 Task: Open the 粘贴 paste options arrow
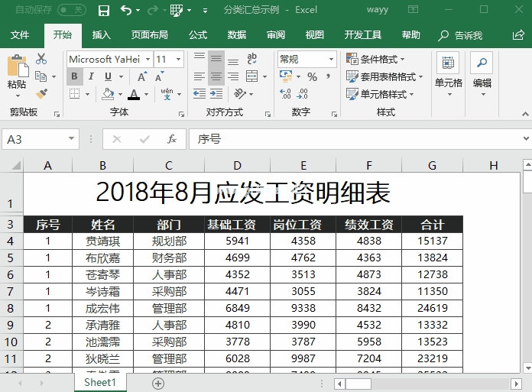coord(18,96)
